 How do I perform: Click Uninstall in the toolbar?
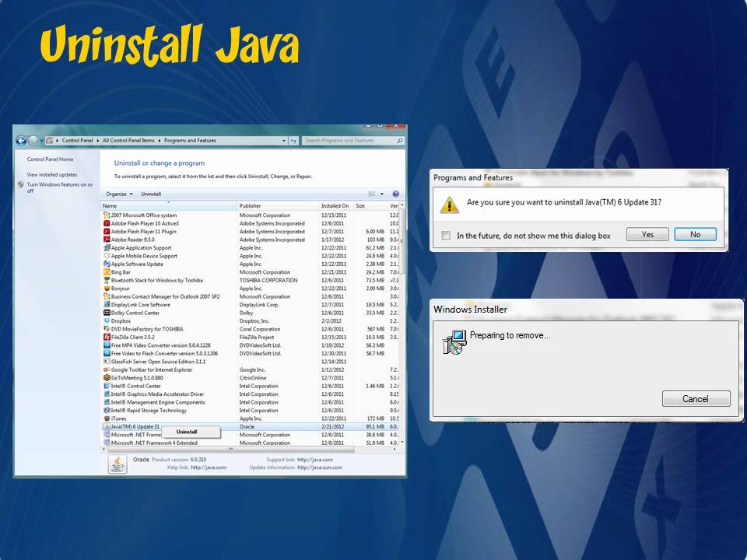coord(151,194)
